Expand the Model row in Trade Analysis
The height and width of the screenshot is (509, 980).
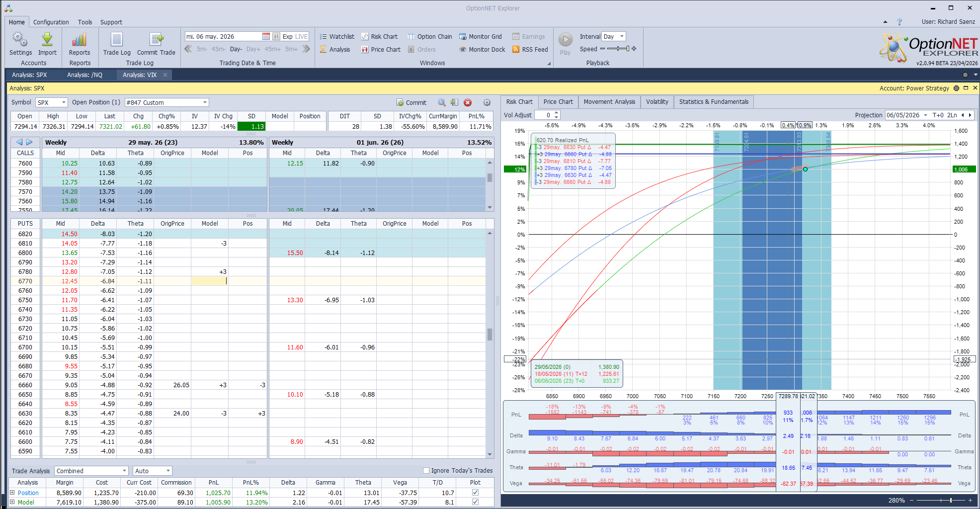point(12,502)
